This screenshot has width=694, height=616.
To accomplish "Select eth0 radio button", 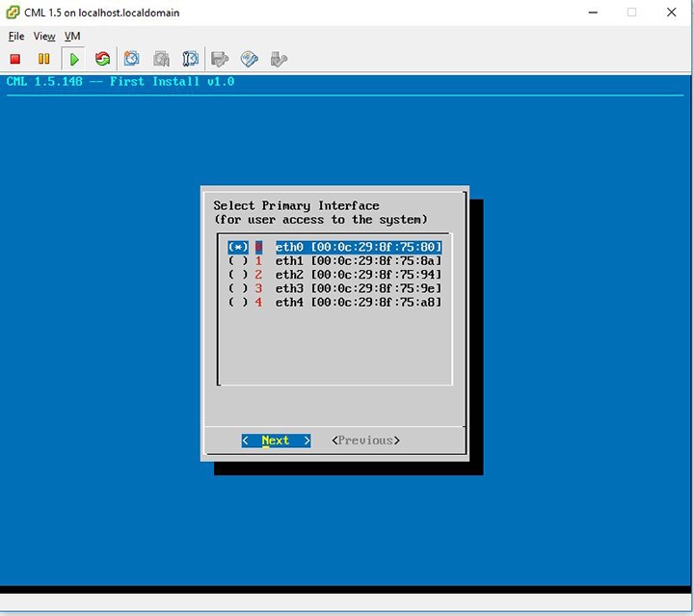I will tap(238, 247).
